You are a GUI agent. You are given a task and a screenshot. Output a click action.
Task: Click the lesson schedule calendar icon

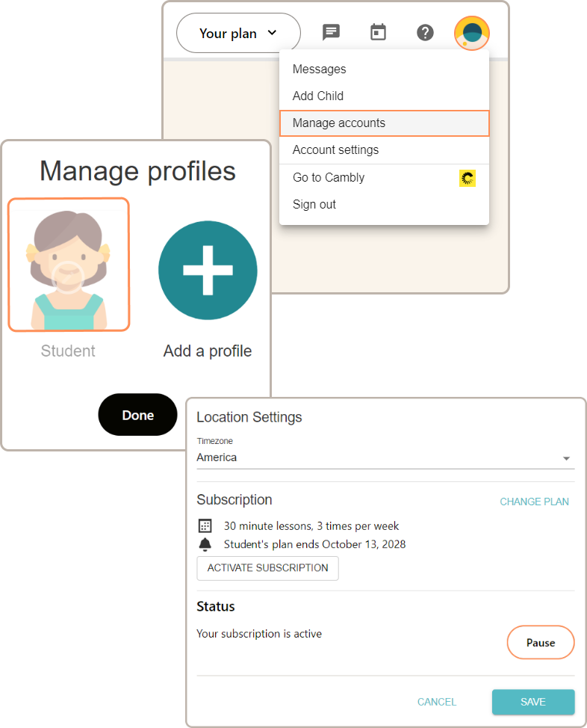point(205,525)
